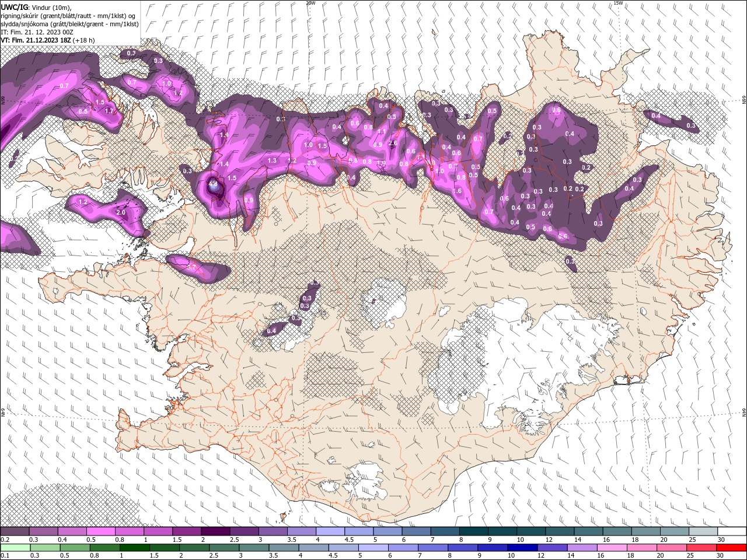Screen dimensions: 747x560
Task: Click the '20W' longitude label
Action: 310,3
